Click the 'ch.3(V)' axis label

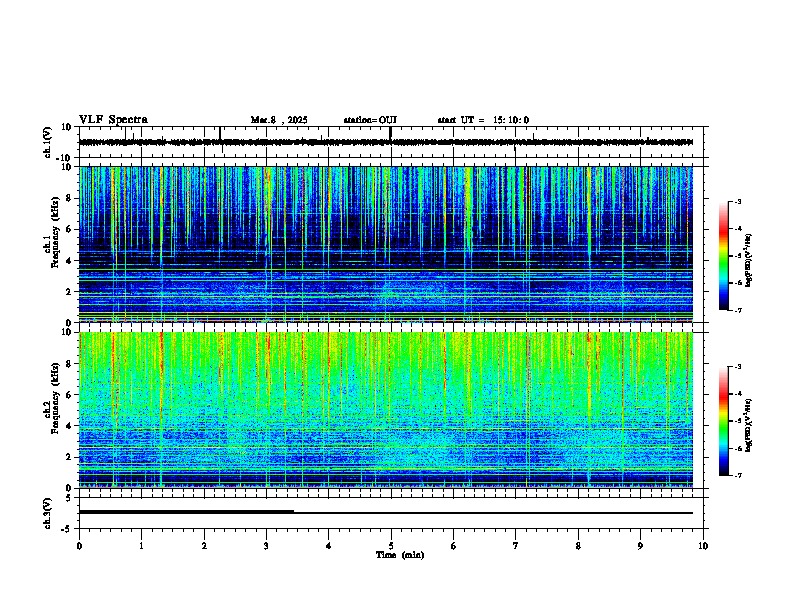[x=48, y=513]
